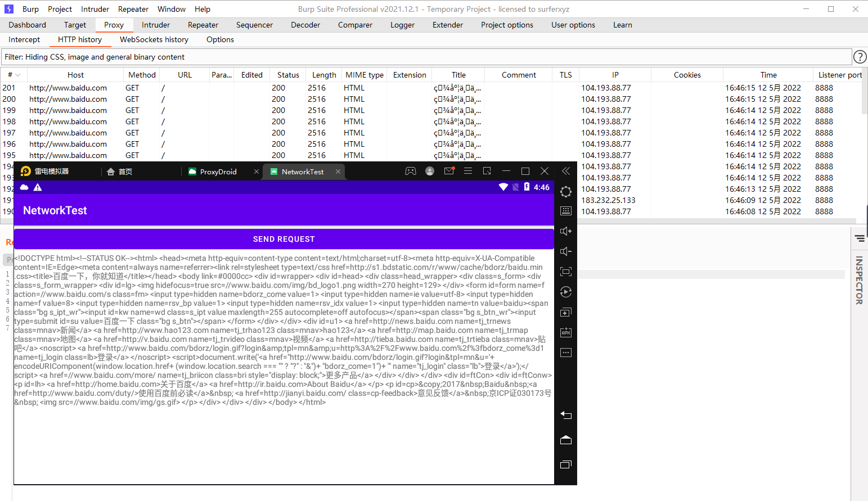Close the NetworkTest emulator tab
This screenshot has height=501, width=868.
click(338, 171)
